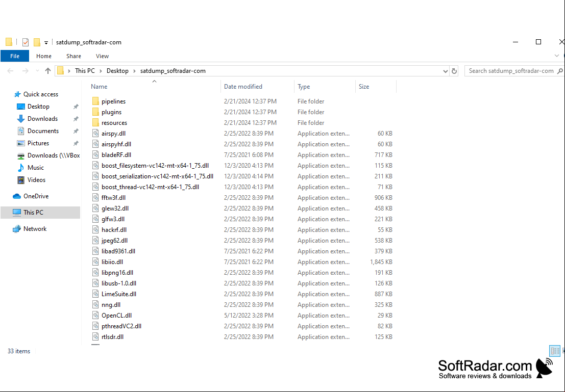This screenshot has width=565, height=392.
Task: Select the fftw3f.dll file icon
Action: coord(95,198)
